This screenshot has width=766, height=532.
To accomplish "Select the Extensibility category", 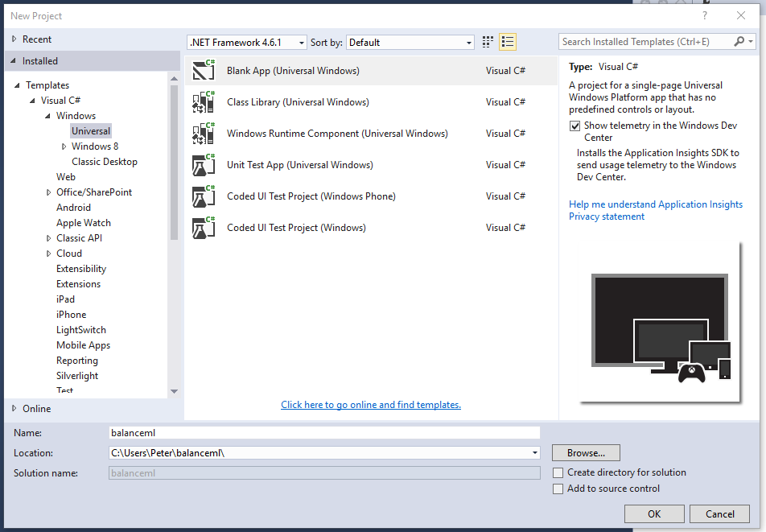I will 81,269.
